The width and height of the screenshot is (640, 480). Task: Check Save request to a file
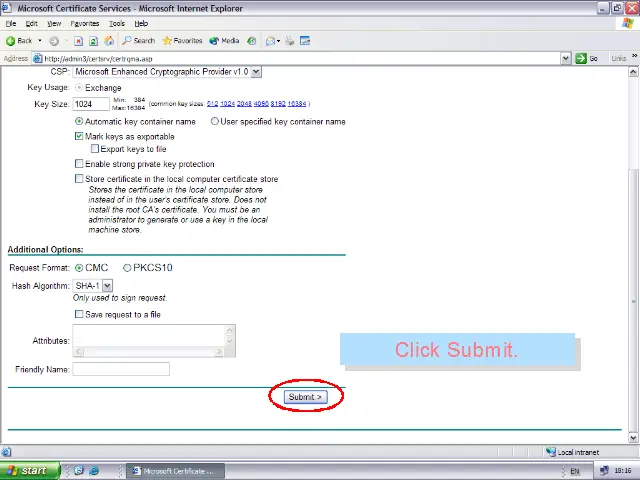[x=79, y=314]
